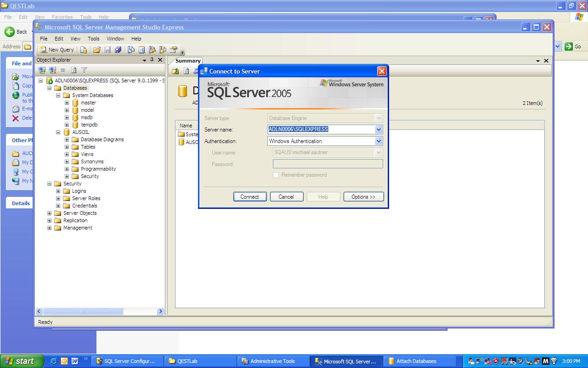This screenshot has width=588, height=368.
Task: Click the Connect Object Explorer icon
Action: coord(42,70)
